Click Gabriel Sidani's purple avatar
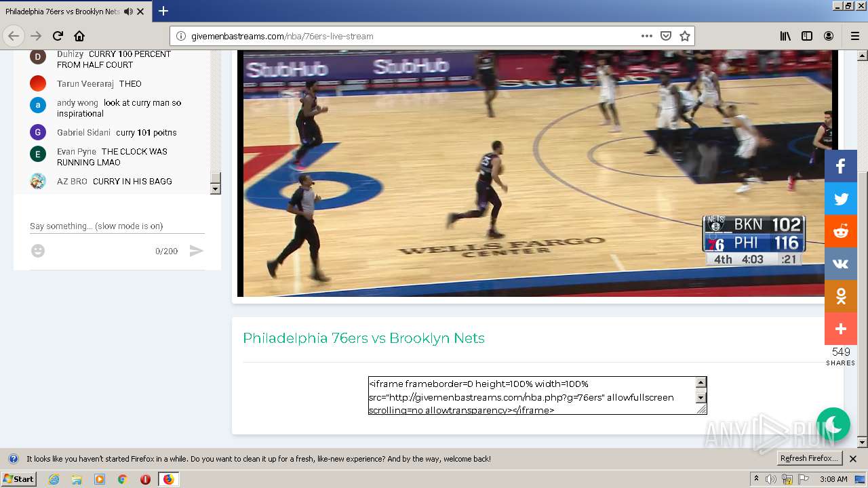 click(x=38, y=132)
